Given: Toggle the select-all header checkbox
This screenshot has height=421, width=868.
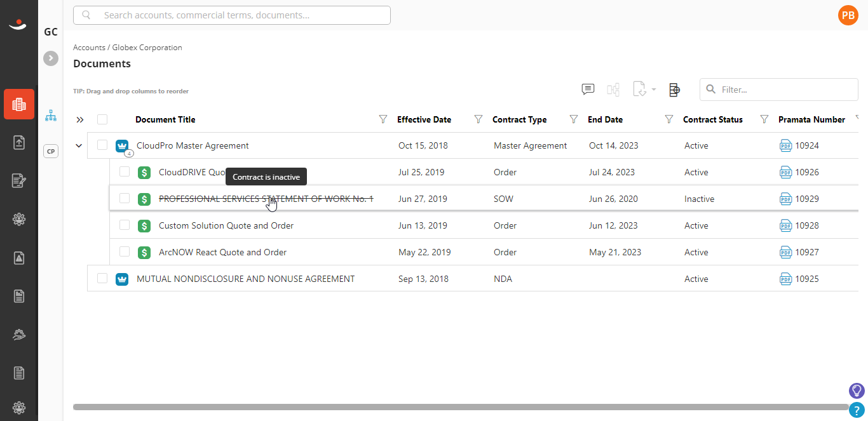Looking at the screenshot, I should point(102,119).
